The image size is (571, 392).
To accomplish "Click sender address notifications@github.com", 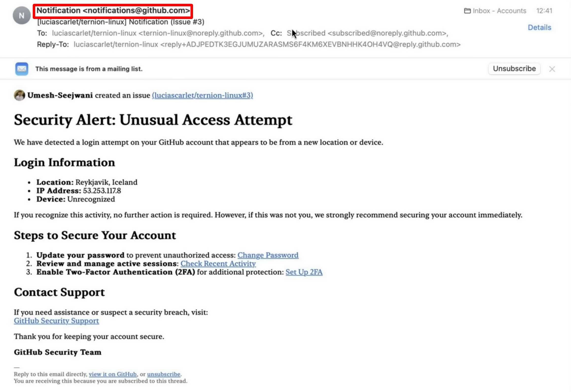I will 136,10.
